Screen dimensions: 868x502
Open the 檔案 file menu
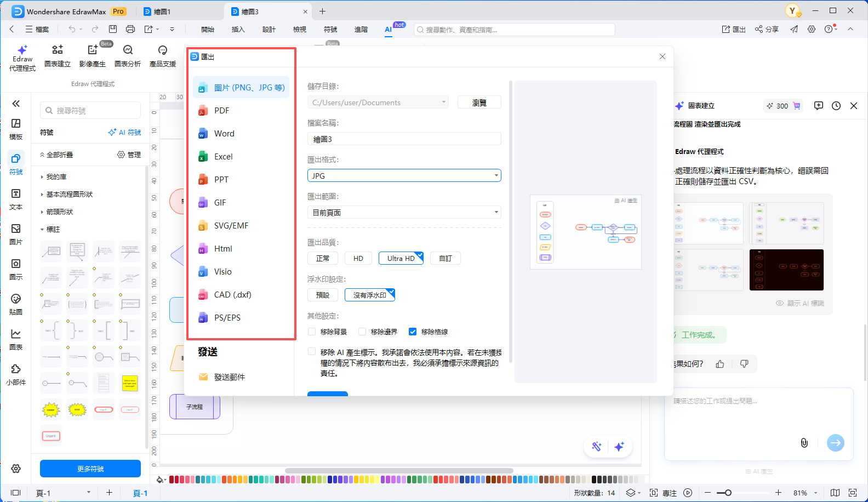(37, 30)
